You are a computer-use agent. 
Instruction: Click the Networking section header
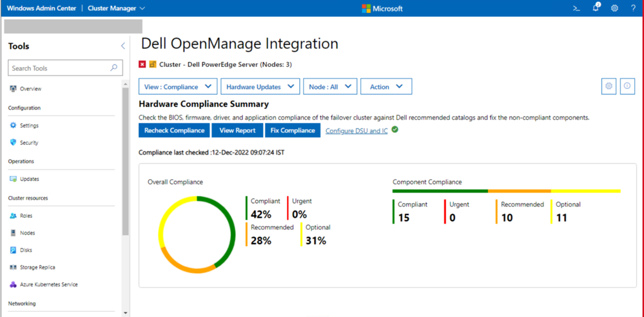point(22,303)
